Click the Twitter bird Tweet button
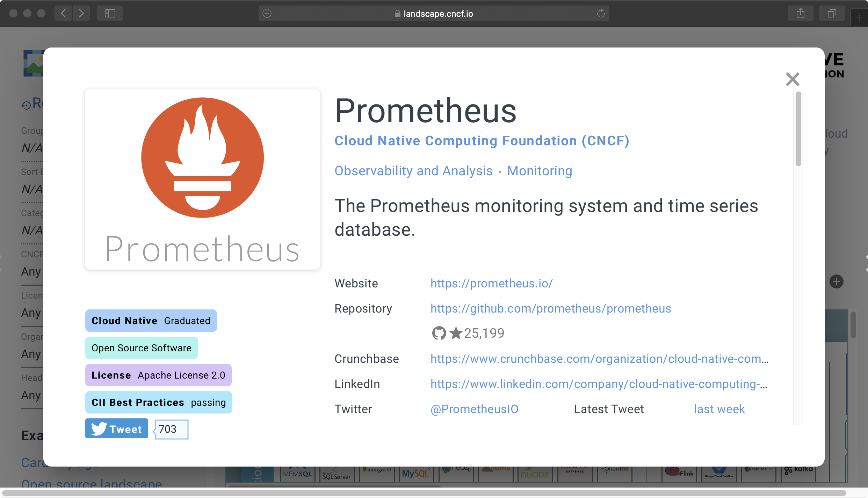 117,429
